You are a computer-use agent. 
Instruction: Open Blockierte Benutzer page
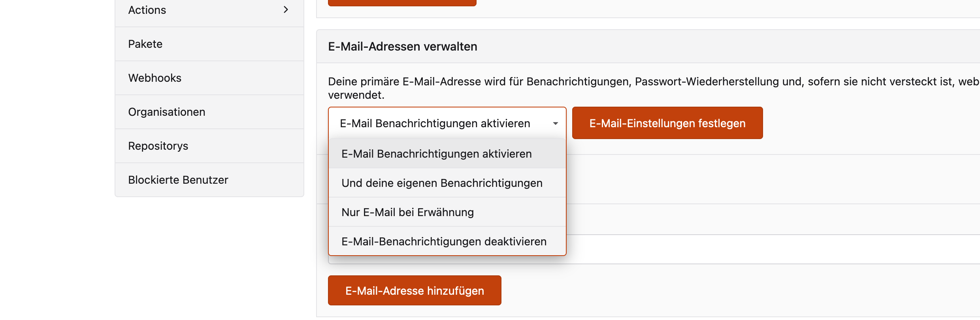178,180
